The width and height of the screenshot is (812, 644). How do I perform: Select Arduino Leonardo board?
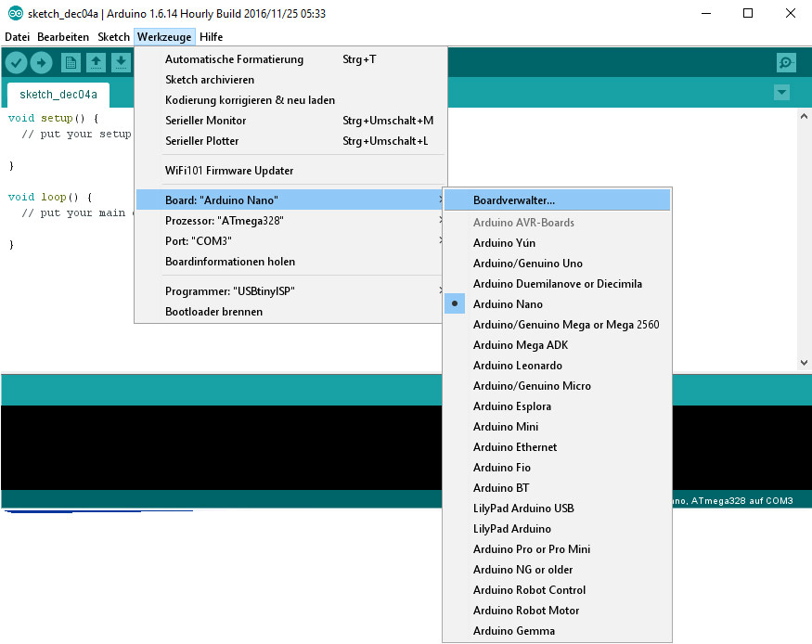pos(557,366)
